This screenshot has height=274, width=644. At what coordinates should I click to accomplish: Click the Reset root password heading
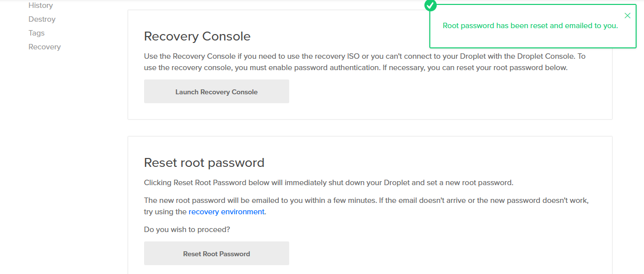tap(204, 163)
